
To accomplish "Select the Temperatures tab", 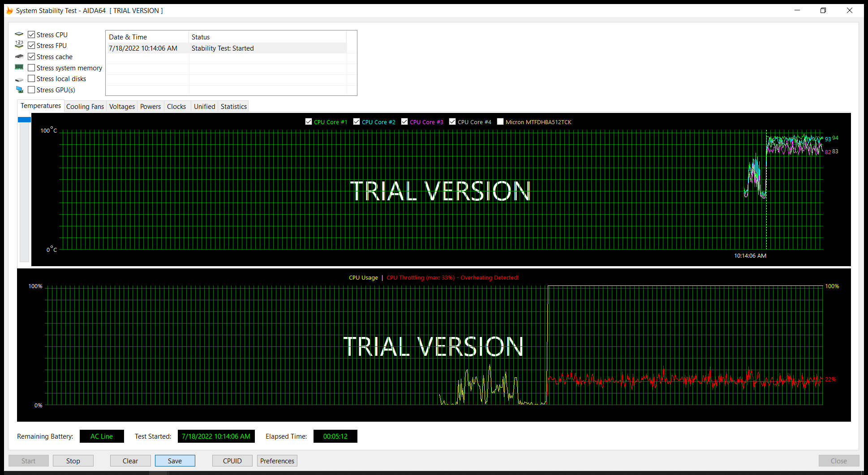I will (x=41, y=106).
